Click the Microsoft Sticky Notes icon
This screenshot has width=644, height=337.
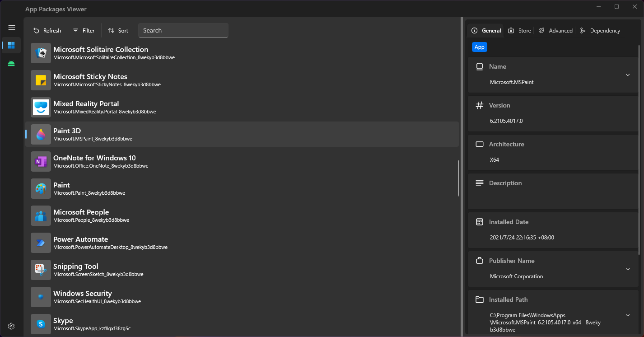point(41,80)
